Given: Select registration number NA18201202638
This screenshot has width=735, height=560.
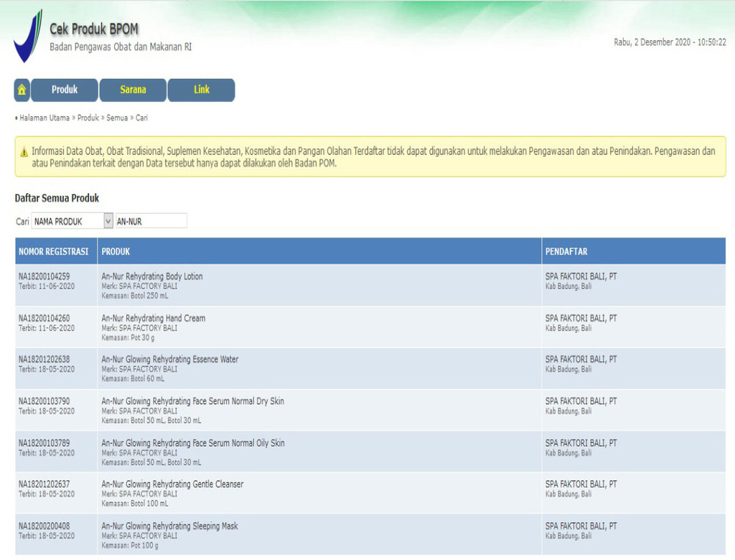Looking at the screenshot, I should click(44, 359).
